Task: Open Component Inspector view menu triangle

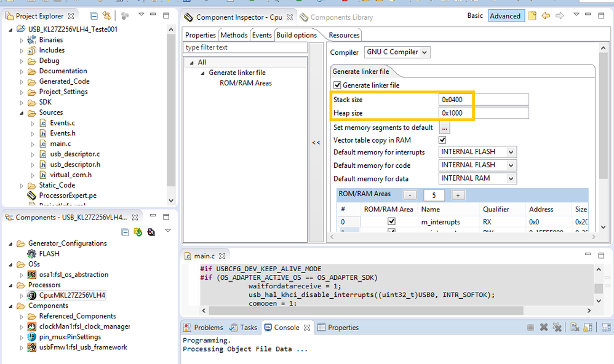Action: click(576, 15)
